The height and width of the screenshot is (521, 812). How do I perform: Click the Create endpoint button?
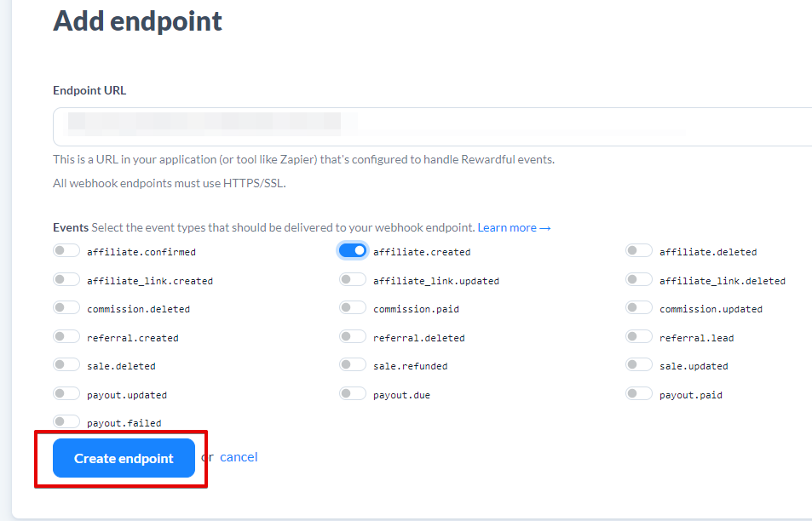tap(124, 458)
